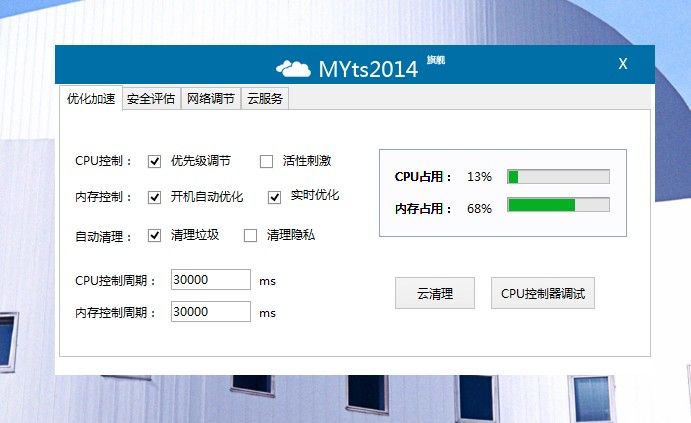The height and width of the screenshot is (423, 691).
Task: Click the MYts2014 title text
Action: point(368,70)
